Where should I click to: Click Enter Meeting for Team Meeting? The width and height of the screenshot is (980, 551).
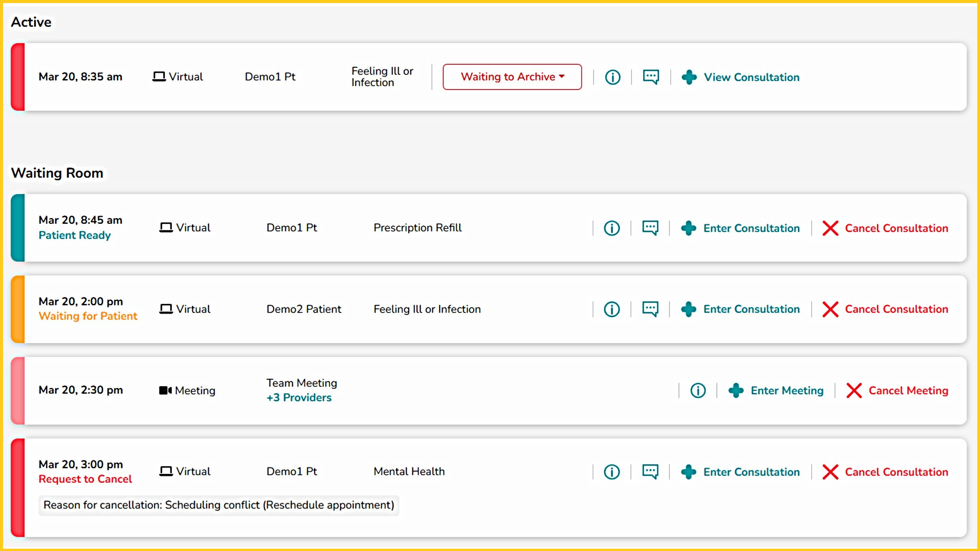coord(786,391)
